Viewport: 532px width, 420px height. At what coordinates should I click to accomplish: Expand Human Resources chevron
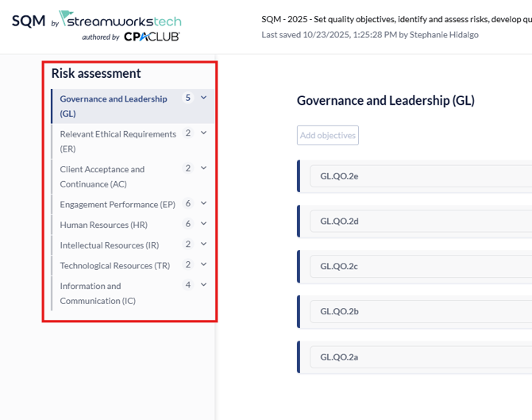point(204,224)
